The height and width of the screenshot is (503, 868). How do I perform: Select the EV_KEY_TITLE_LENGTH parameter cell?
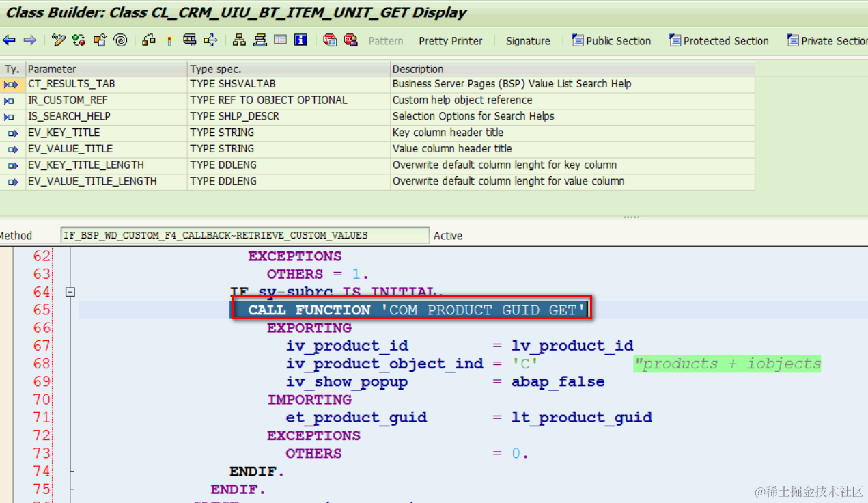(x=106, y=165)
